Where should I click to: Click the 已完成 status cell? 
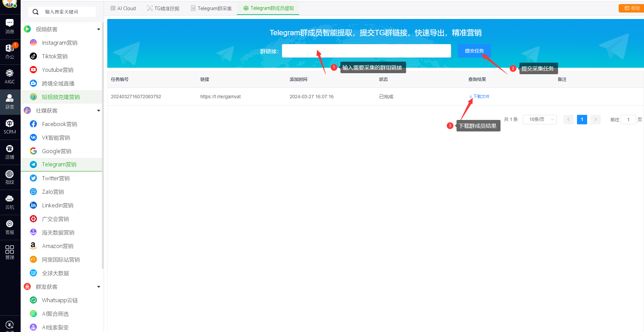click(x=386, y=97)
